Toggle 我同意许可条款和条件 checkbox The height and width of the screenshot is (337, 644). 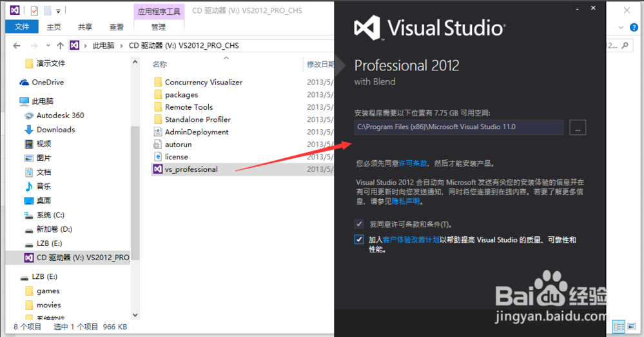tap(359, 224)
